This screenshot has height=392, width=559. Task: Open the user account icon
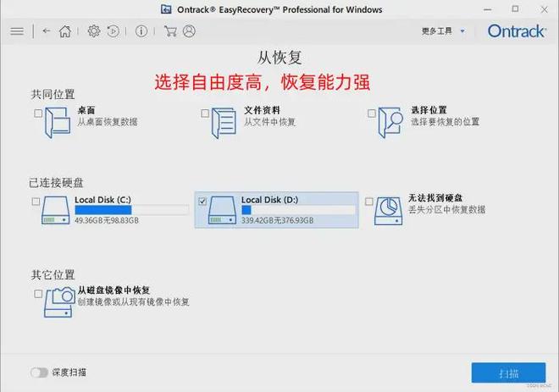coord(190,31)
